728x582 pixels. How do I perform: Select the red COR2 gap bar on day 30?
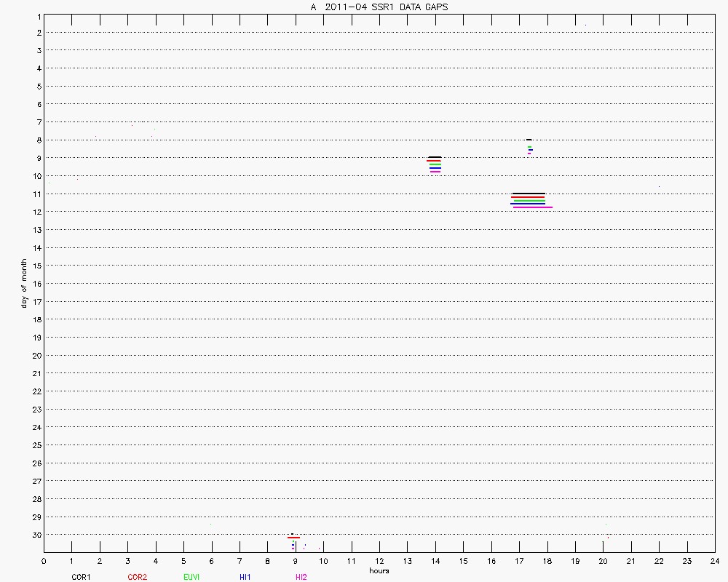tap(293, 538)
